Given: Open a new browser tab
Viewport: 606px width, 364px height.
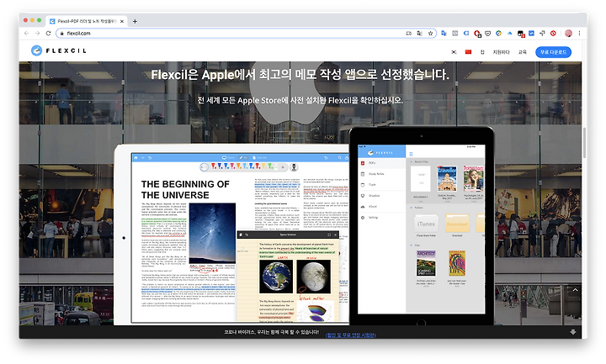Looking at the screenshot, I should point(135,21).
